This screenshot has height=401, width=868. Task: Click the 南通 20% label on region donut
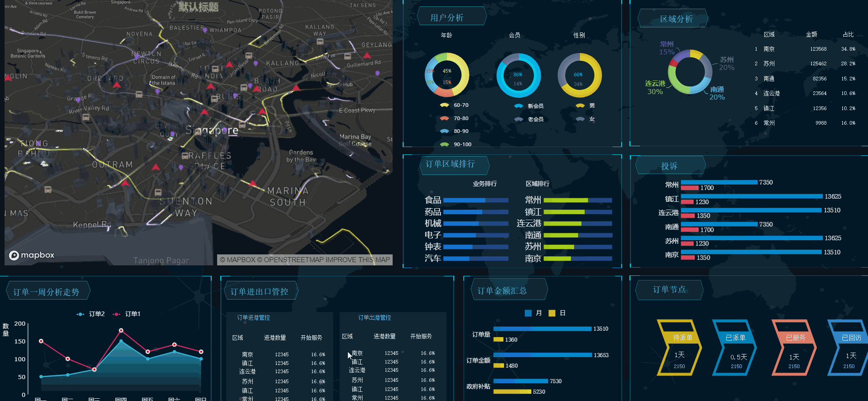pyautogui.click(x=717, y=93)
